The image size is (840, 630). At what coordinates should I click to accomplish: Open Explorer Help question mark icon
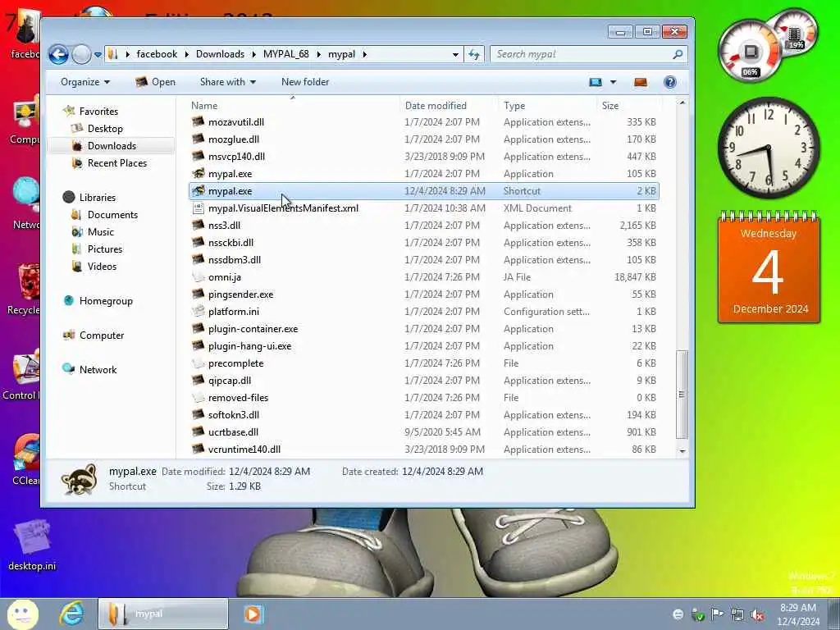point(669,82)
